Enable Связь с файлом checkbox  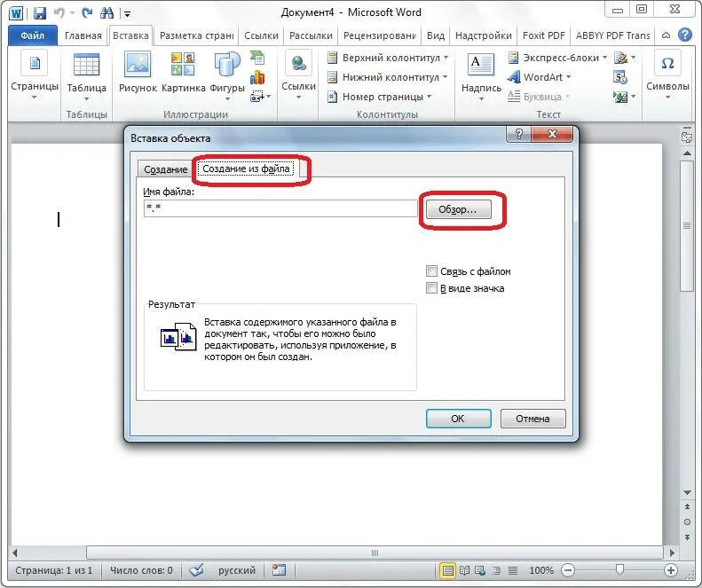[431, 271]
